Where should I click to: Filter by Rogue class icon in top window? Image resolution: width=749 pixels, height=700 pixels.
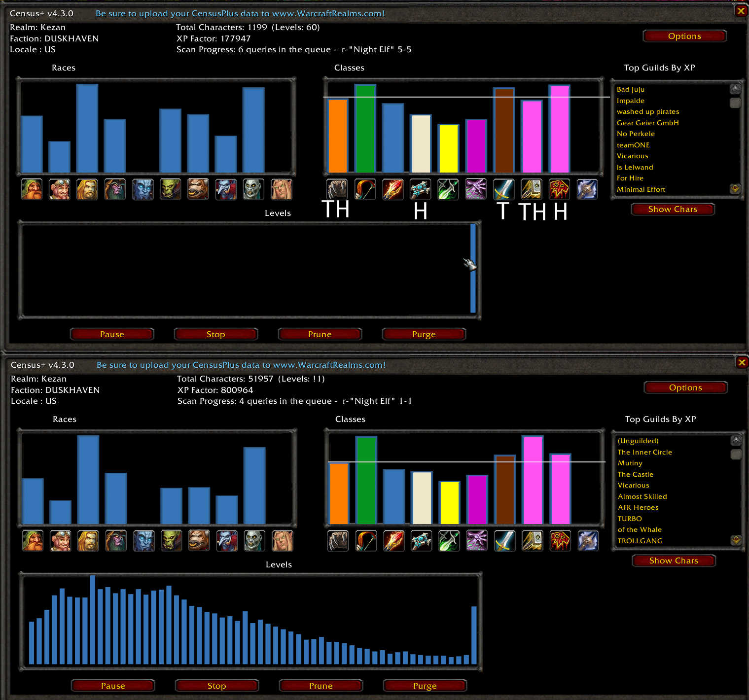pos(448,189)
